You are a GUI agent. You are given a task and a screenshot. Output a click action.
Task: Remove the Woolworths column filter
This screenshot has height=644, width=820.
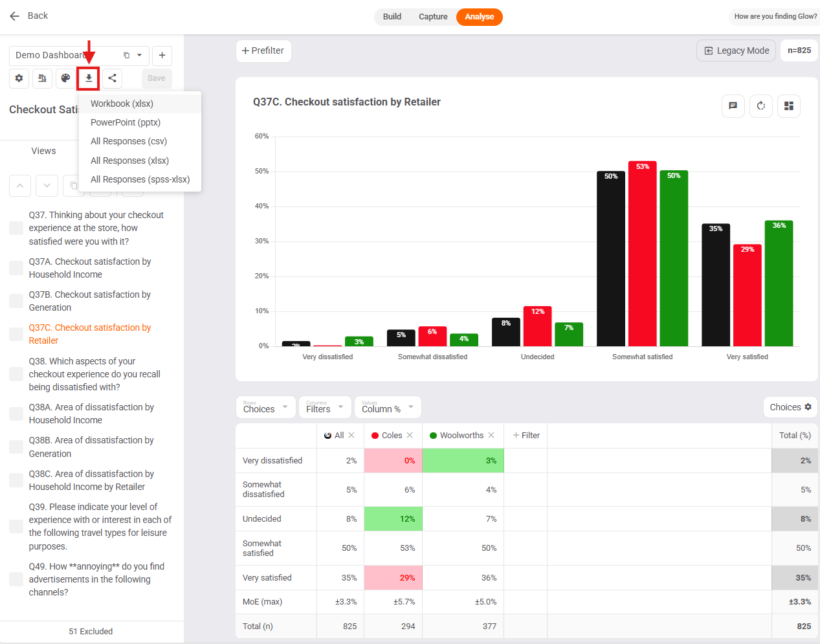[x=491, y=436]
